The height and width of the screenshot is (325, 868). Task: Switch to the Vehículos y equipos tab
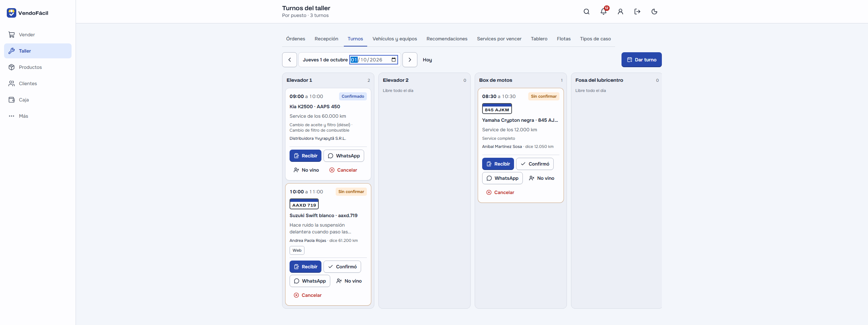pos(395,39)
